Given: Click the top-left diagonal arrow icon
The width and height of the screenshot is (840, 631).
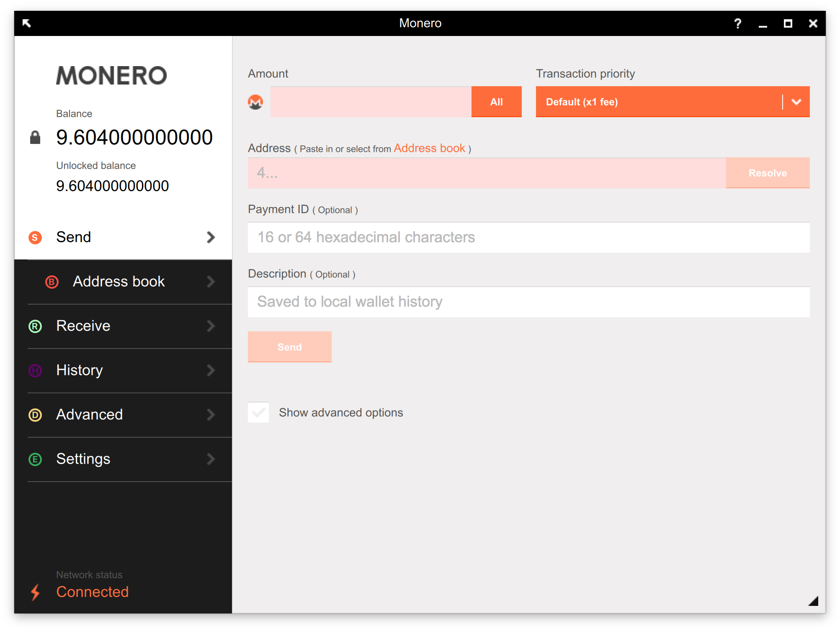Looking at the screenshot, I should (26, 23).
